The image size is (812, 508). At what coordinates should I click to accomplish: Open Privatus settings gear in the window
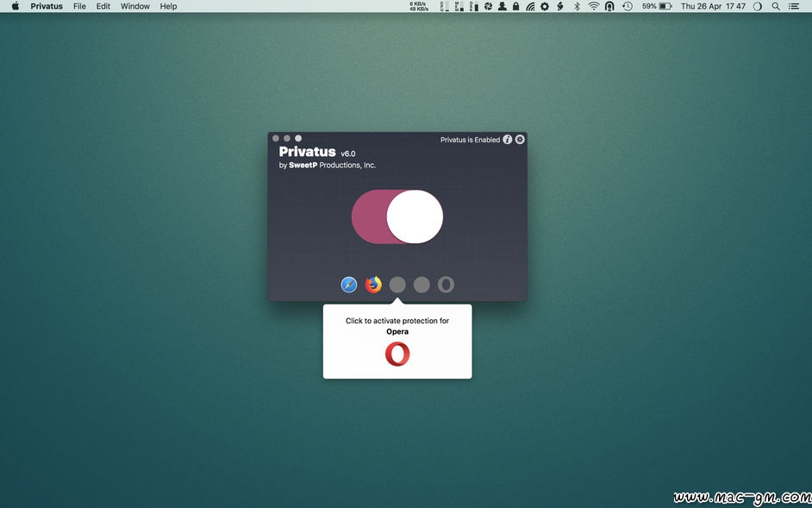(x=520, y=140)
